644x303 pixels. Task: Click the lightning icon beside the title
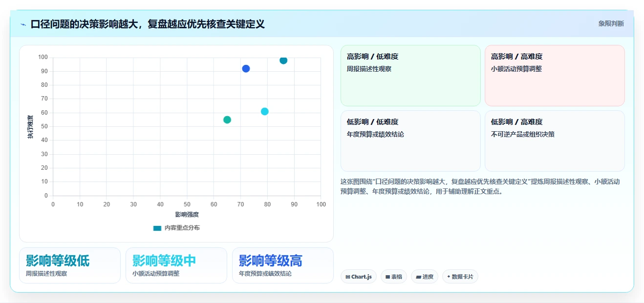click(x=23, y=24)
